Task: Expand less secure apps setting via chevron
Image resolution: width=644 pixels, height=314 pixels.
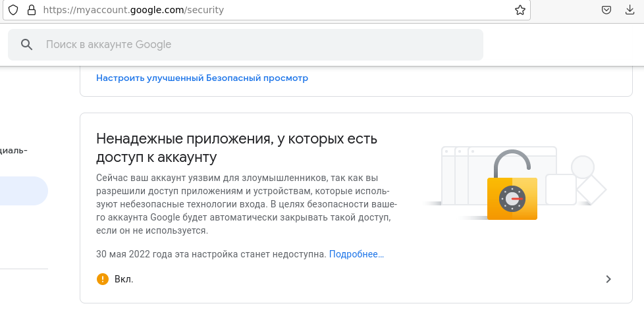Action: coord(608,279)
